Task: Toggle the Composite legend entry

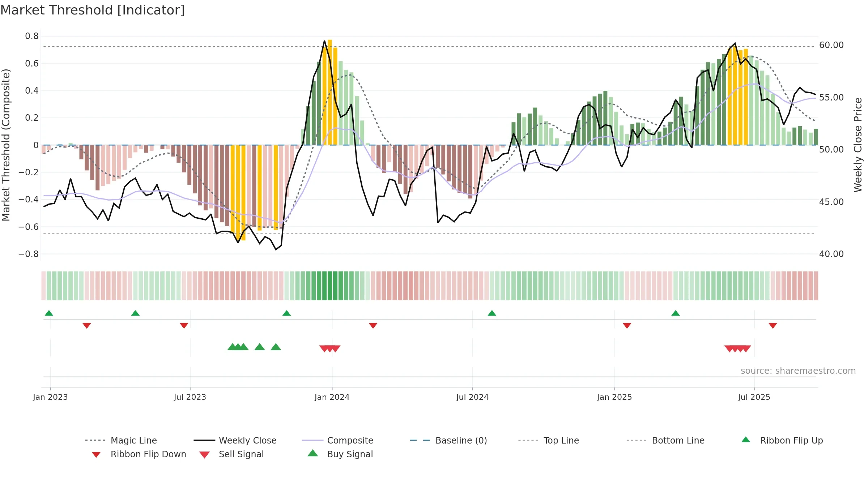Action: tap(337, 440)
